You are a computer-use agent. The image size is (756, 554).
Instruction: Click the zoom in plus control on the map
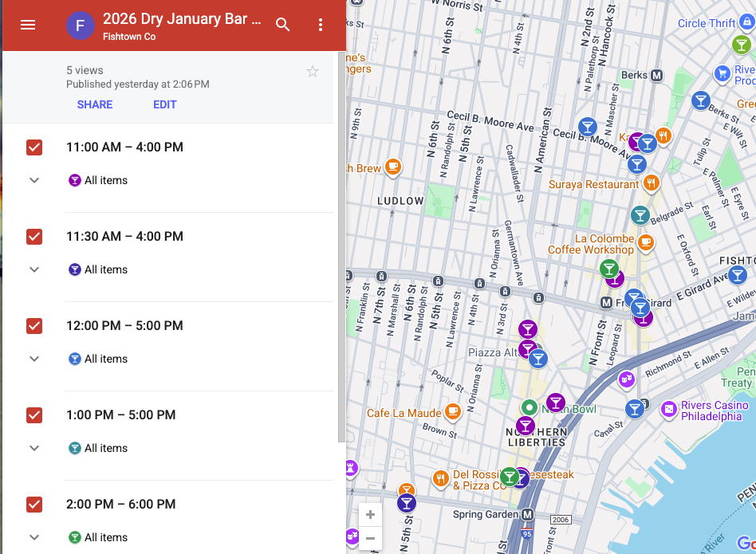tap(369, 515)
